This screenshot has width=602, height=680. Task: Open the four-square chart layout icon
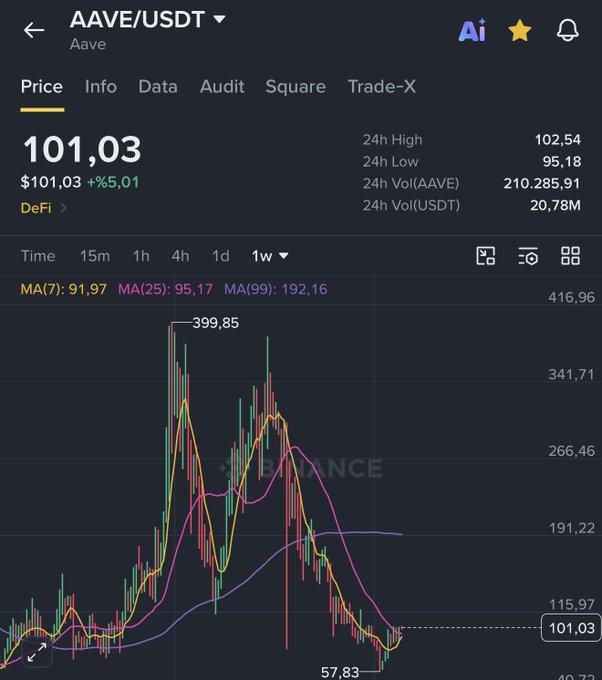pos(570,256)
